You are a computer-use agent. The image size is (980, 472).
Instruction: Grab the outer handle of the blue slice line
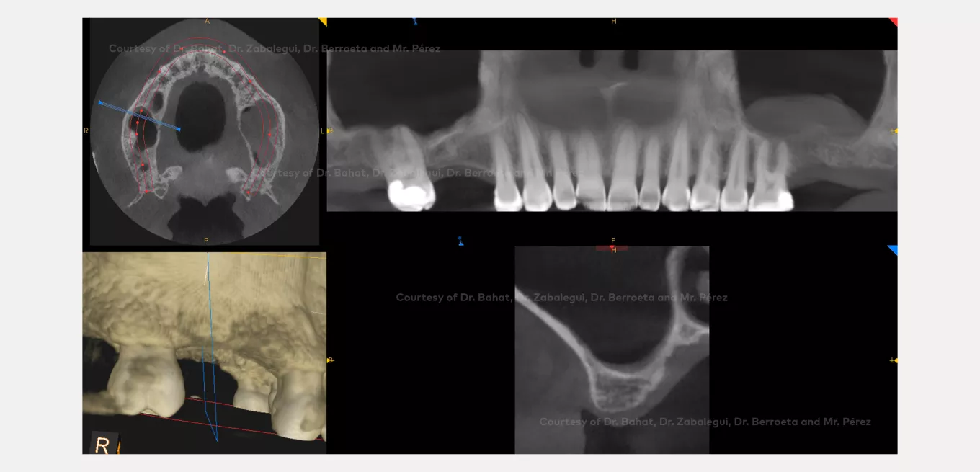pos(100,103)
